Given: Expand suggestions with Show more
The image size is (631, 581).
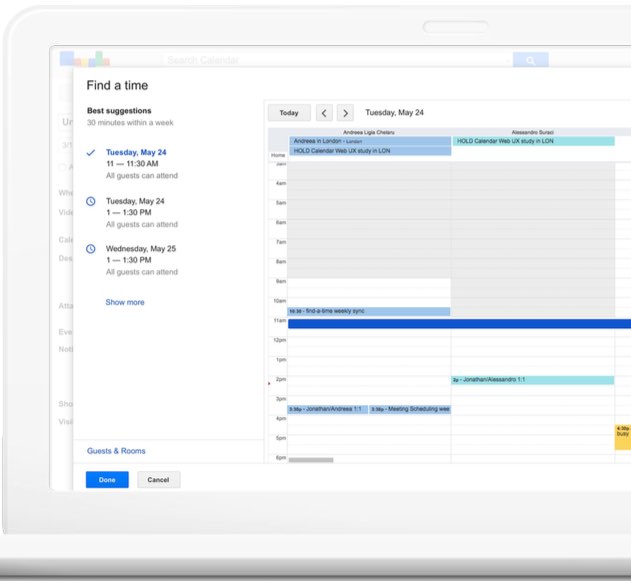Looking at the screenshot, I should [125, 302].
